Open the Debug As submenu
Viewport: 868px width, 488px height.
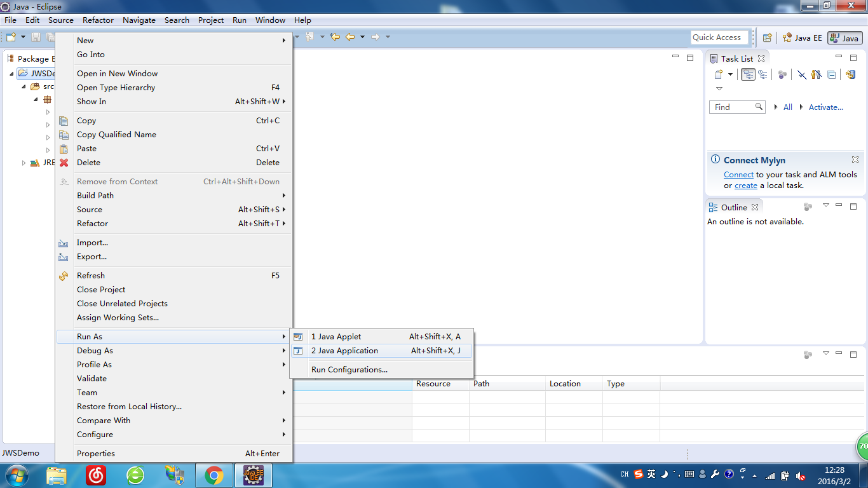(174, 351)
